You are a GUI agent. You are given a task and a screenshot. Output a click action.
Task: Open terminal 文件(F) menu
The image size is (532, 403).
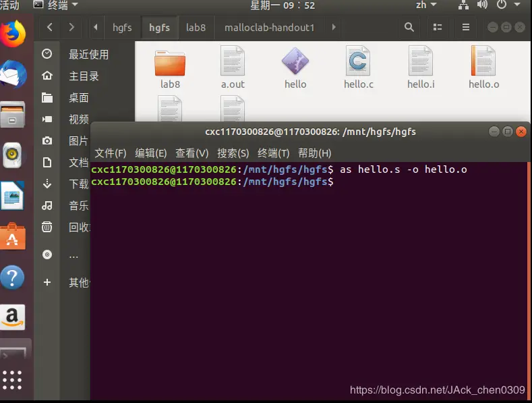pyautogui.click(x=111, y=153)
